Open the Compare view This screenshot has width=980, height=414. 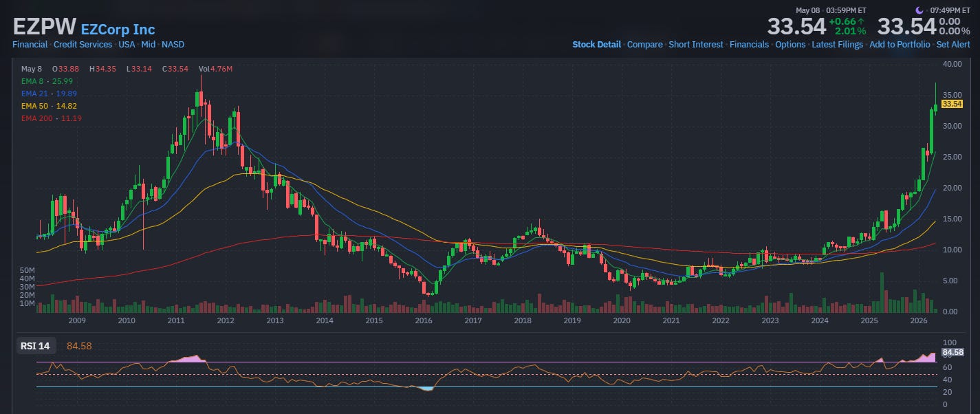click(645, 44)
